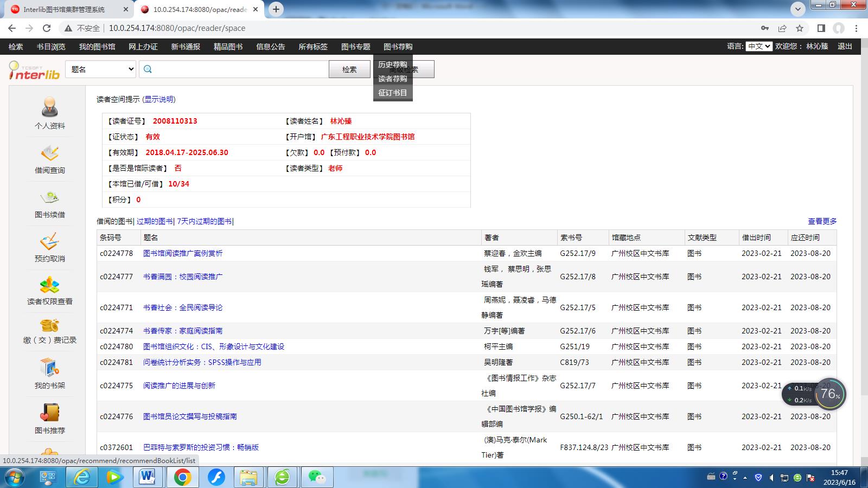This screenshot has width=868, height=488.
Task: Open the 图书续借 renewal icon
Action: [50, 198]
